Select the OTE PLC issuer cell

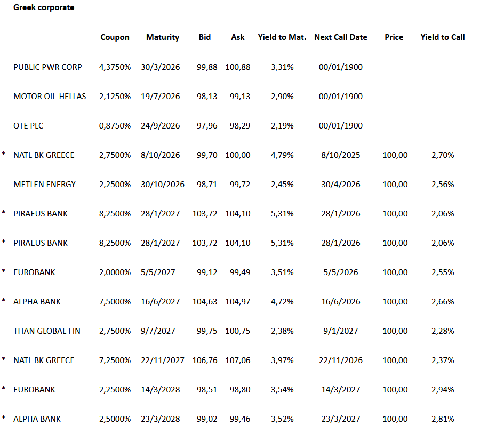click(x=28, y=126)
